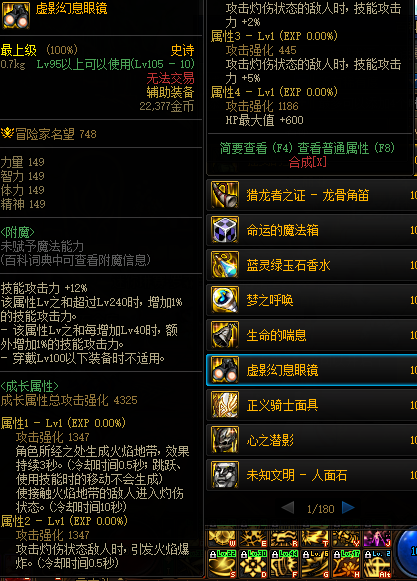This screenshot has height=581, width=417.
Task: Select the 命运的魔法箱 cube icon
Action: pos(225,230)
